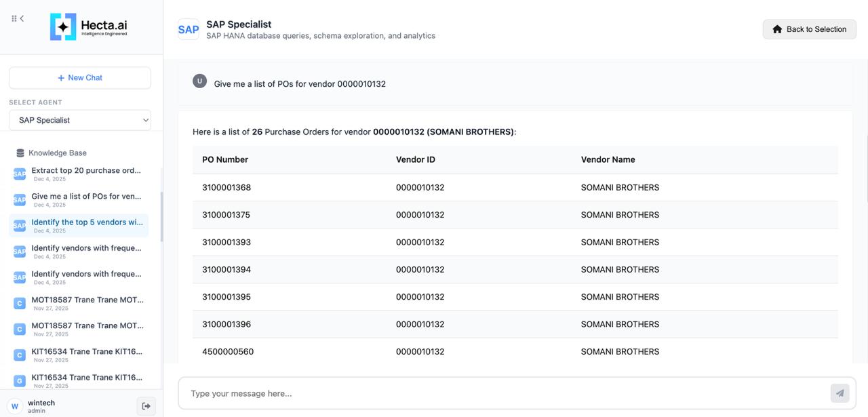Start a New Chat
868x417 pixels.
[x=80, y=78]
